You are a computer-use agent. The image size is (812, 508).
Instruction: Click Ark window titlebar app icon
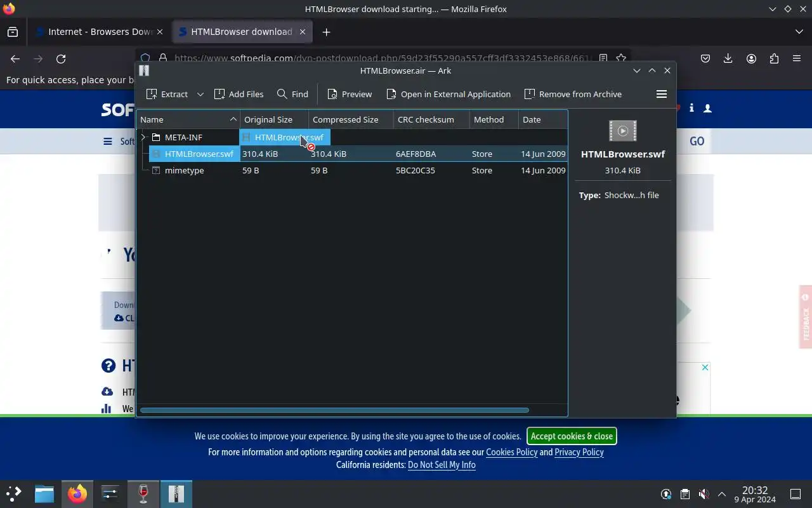pos(144,70)
